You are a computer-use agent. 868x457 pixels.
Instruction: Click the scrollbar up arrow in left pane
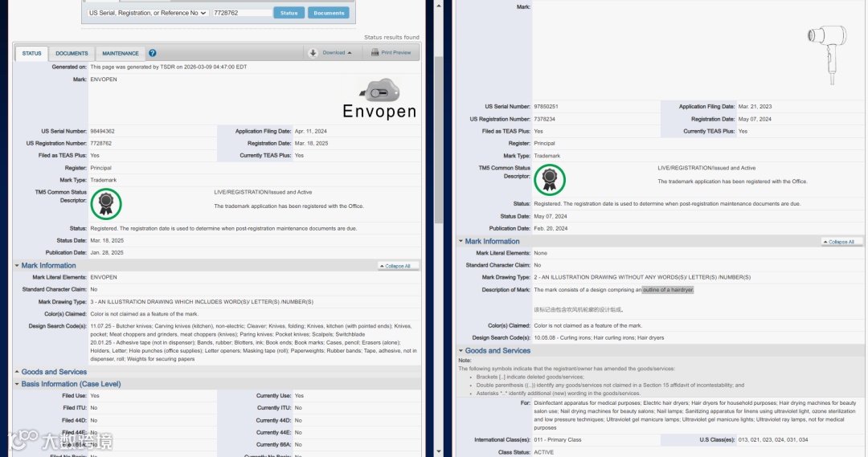439,6
